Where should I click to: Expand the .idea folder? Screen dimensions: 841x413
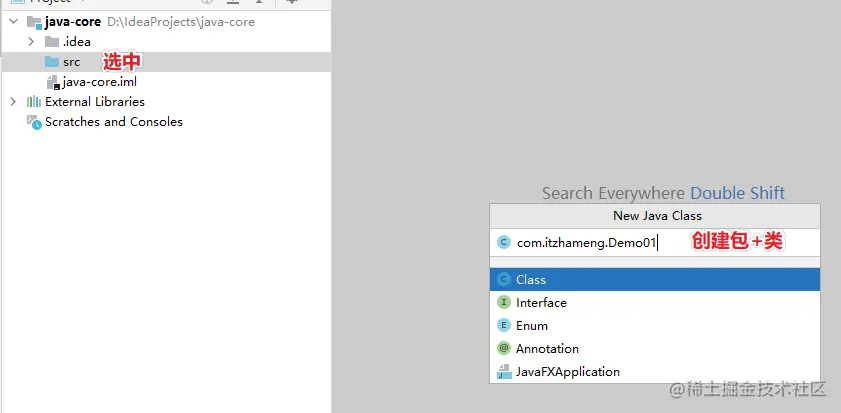31,42
